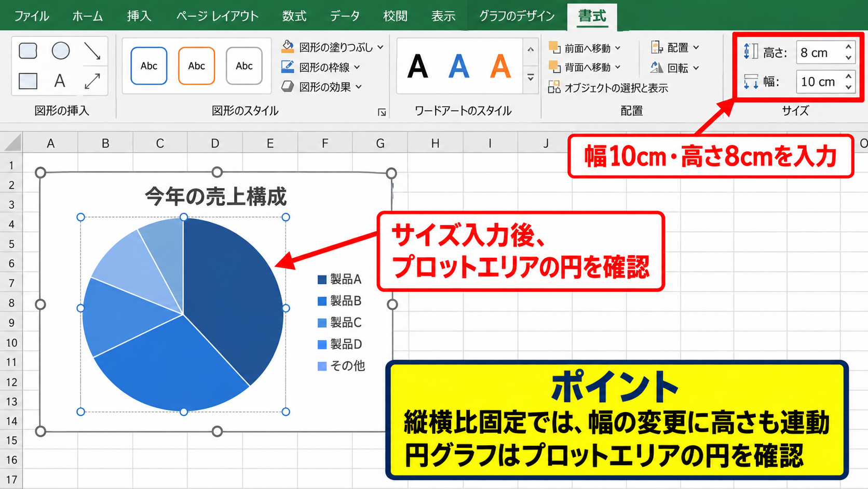Switch to the 表示 tab
This screenshot has height=489, width=868.
443,16
